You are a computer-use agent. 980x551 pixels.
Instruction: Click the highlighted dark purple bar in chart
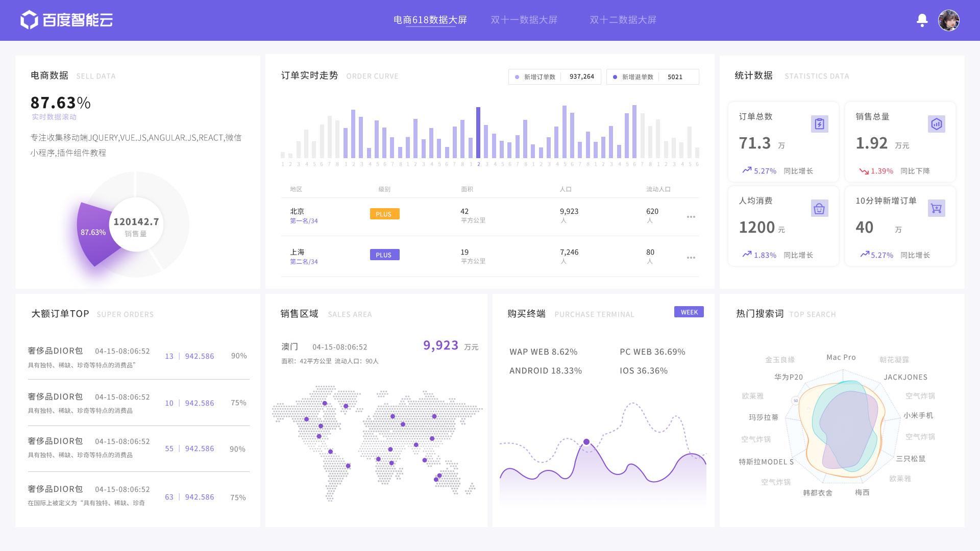click(478, 133)
